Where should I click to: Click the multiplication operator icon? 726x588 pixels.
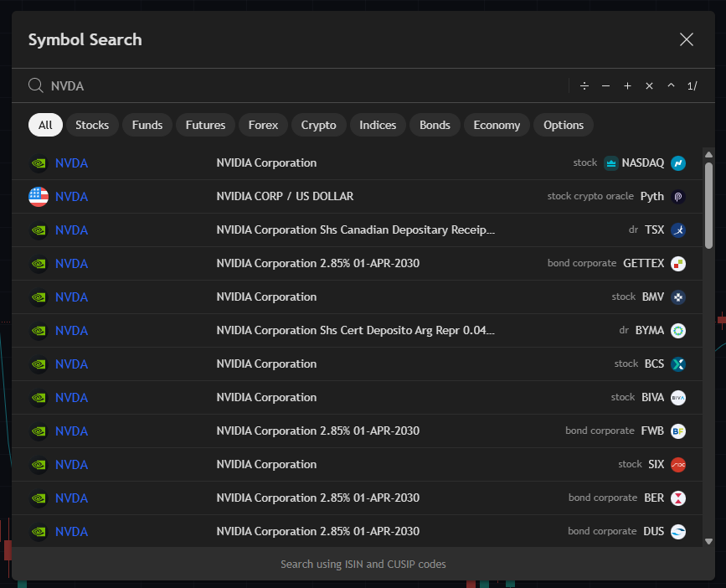point(649,86)
